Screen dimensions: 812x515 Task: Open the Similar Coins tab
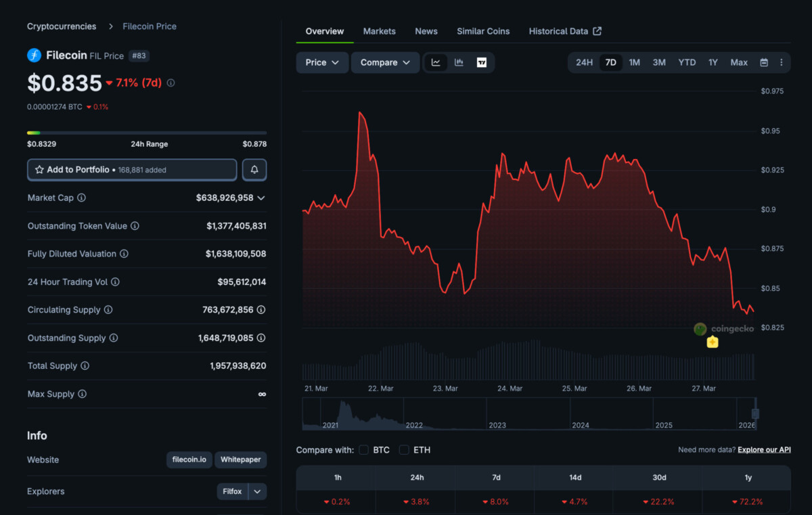click(x=482, y=31)
